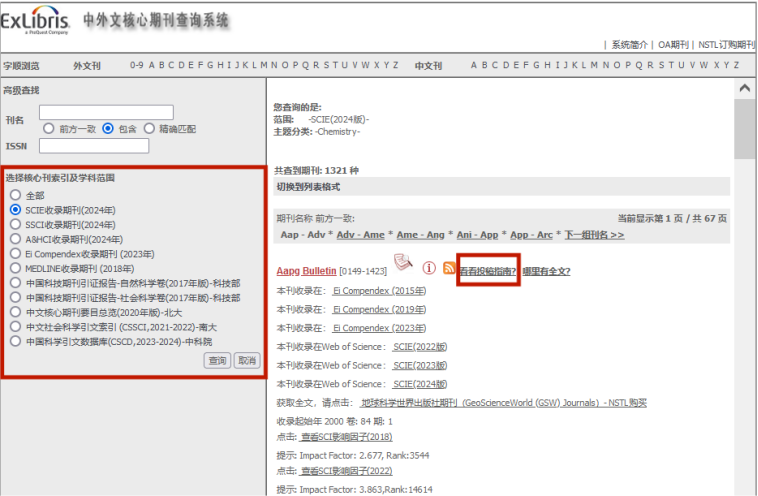
Task: Choose the SSCI收录期刊(2024年) option
Action: point(15,225)
